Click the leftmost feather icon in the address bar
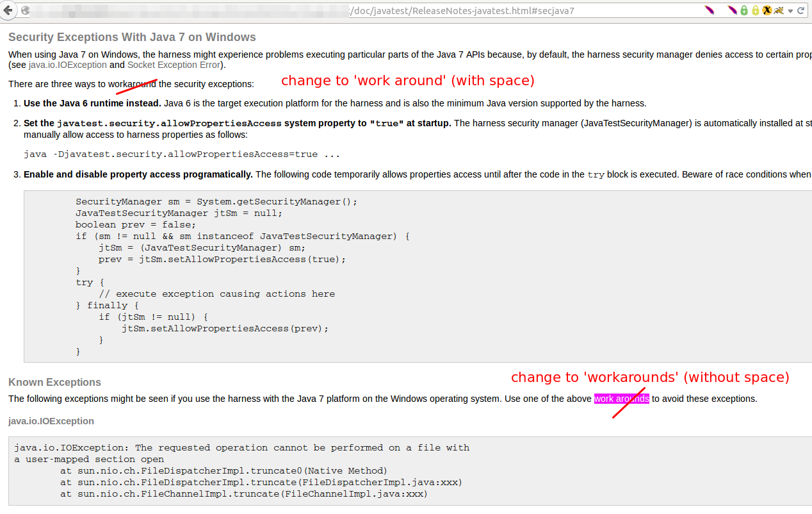Image resolution: width=812 pixels, height=514 pixels. 710,10
